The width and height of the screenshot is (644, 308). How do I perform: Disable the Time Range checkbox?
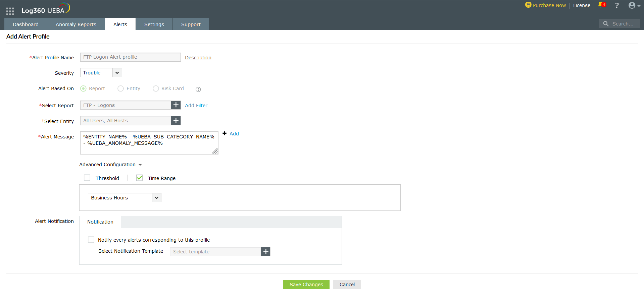(139, 178)
